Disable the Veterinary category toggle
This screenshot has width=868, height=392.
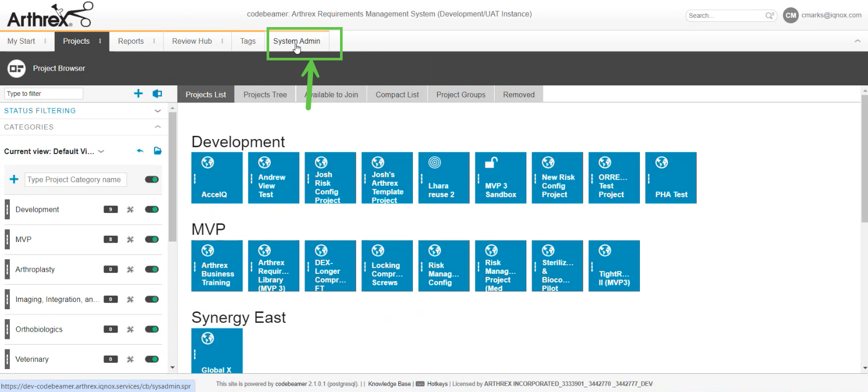click(152, 359)
